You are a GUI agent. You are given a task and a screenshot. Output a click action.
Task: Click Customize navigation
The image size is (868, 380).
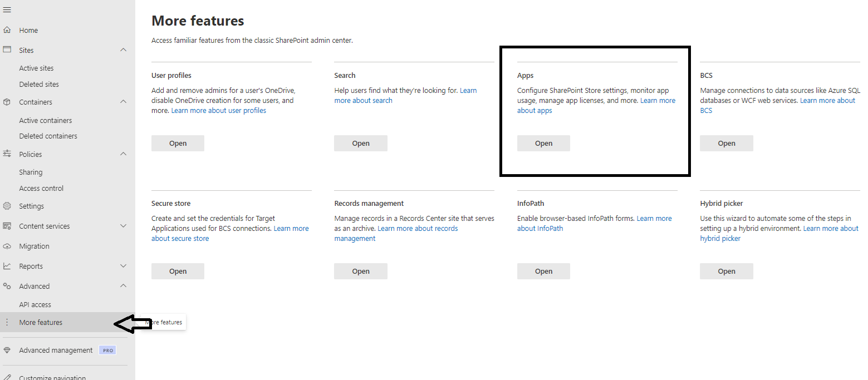click(52, 378)
